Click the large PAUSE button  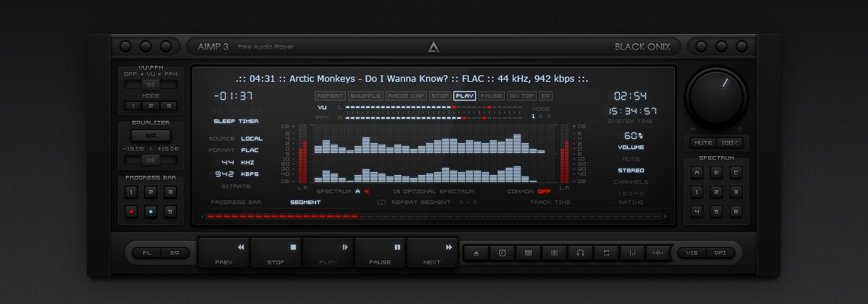[380, 253]
